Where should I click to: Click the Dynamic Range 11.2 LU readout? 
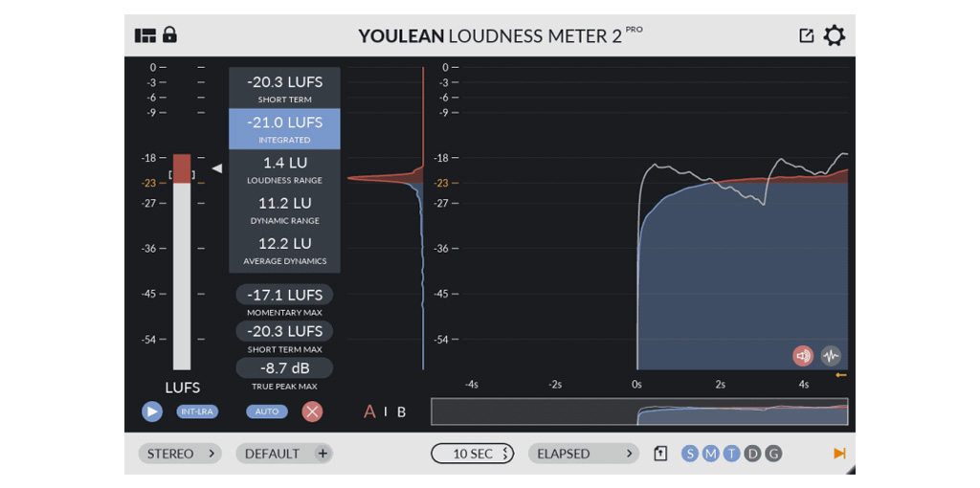284,210
